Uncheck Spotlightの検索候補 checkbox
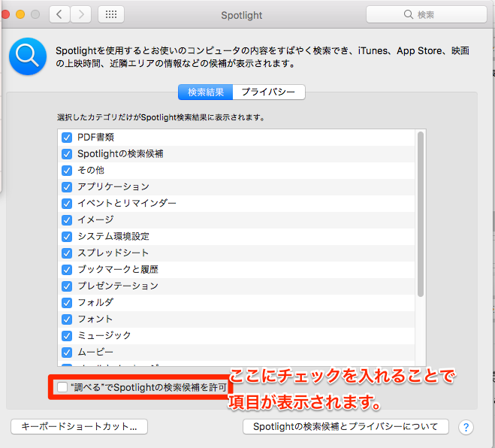 click(67, 154)
